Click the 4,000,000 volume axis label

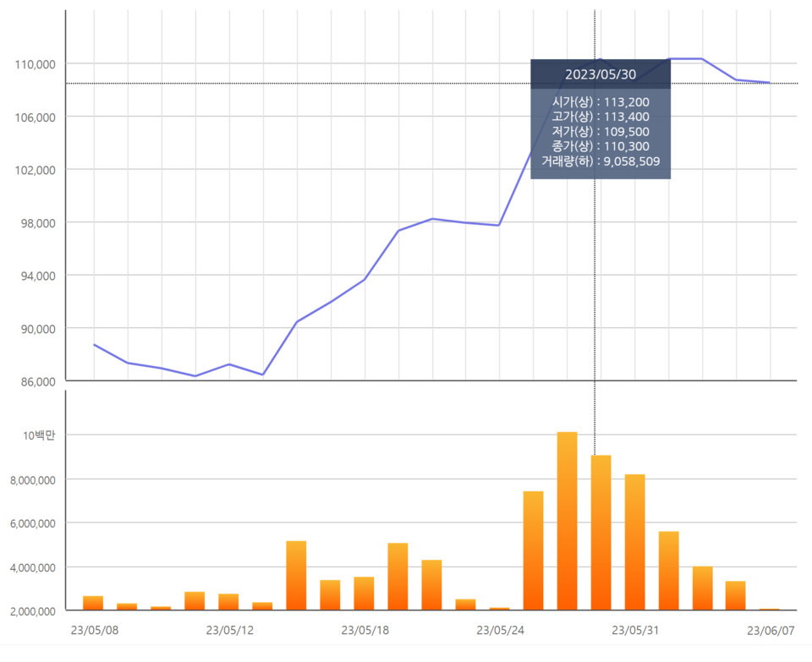point(33,567)
